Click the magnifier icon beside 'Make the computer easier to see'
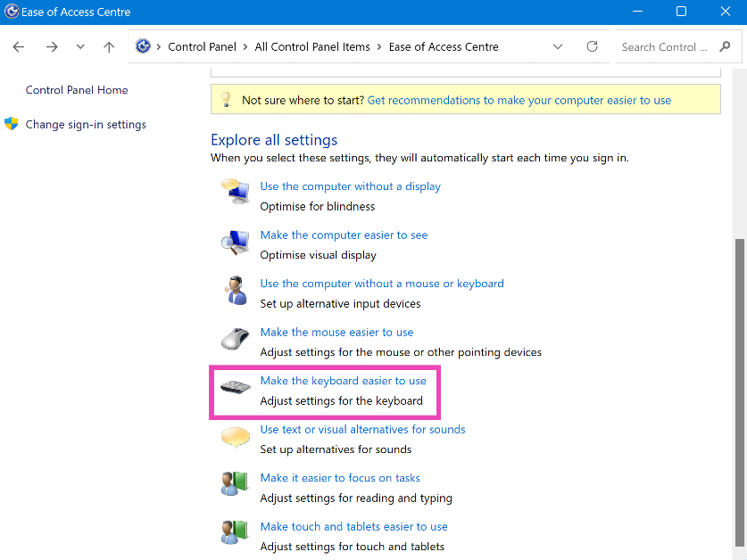The image size is (747, 560). (235, 242)
